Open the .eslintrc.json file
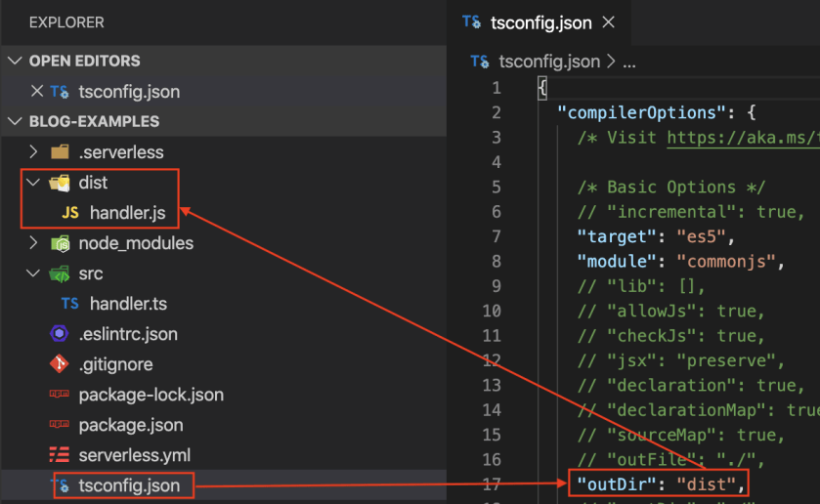Screen dimensions: 820x504 (128, 334)
